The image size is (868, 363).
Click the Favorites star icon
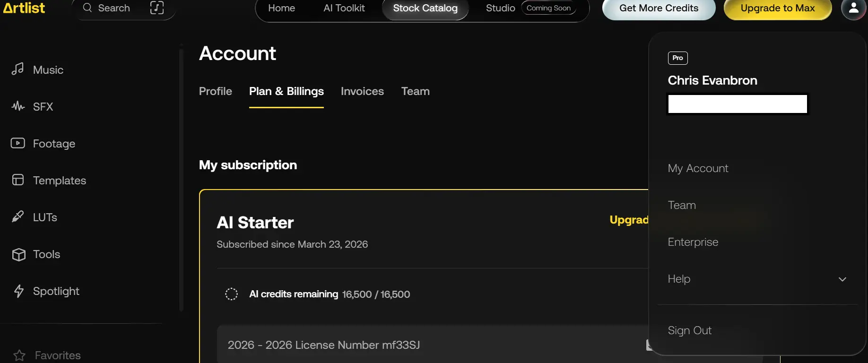(x=19, y=355)
